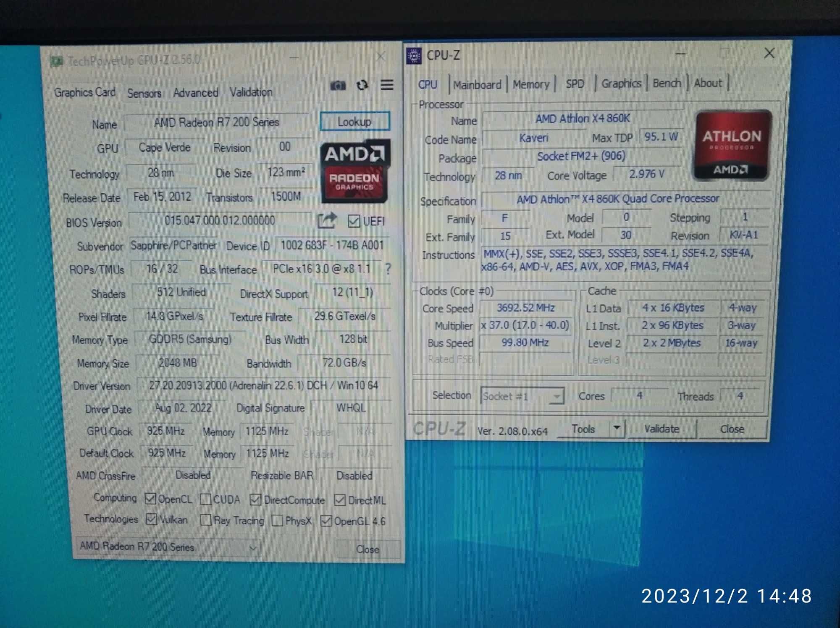Toggle the OpenCL checkbox
The height and width of the screenshot is (628, 840).
click(x=150, y=499)
